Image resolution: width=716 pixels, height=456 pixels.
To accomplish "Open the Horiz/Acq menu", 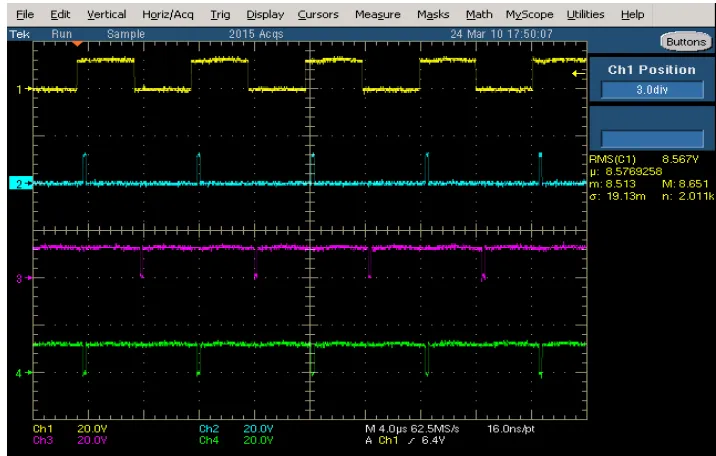I will 168,15.
